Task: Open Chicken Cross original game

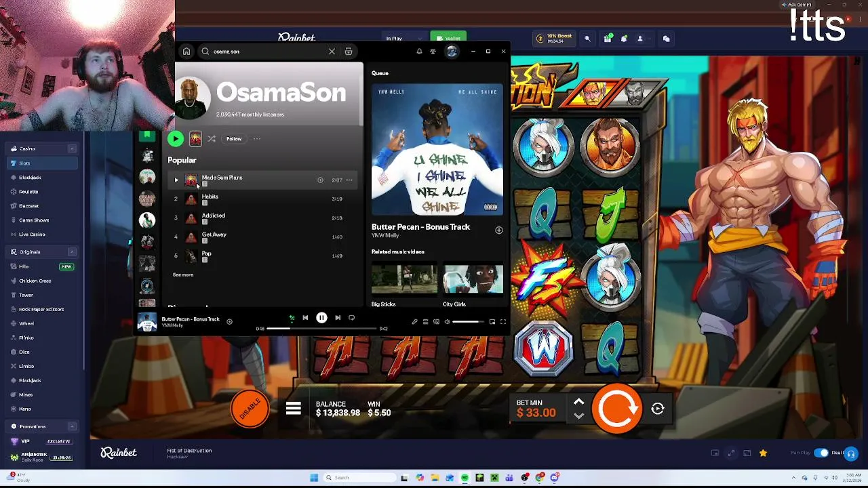Action: click(41, 281)
